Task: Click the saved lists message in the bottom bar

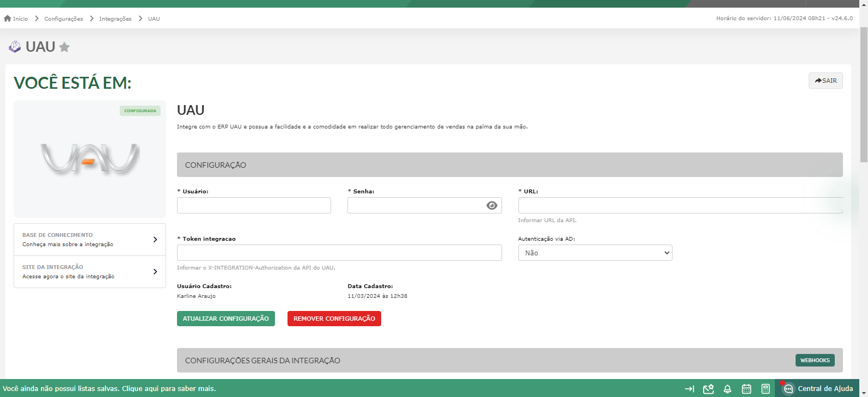Action: pos(109,389)
